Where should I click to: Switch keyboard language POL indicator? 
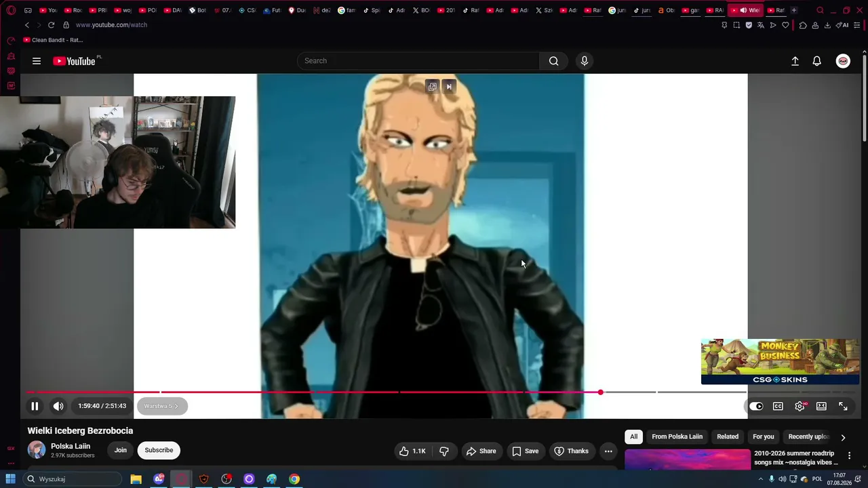[817, 479]
